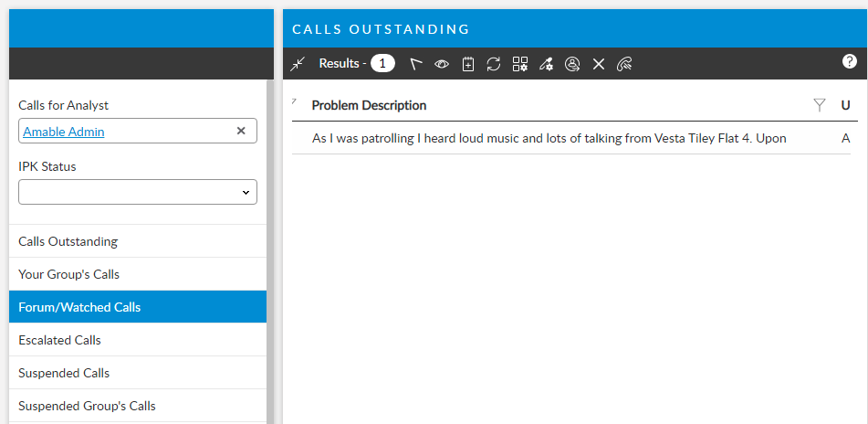Viewport: 868px width, 424px height.
Task: Expand the IPK Status dropdown
Action: pyautogui.click(x=138, y=192)
